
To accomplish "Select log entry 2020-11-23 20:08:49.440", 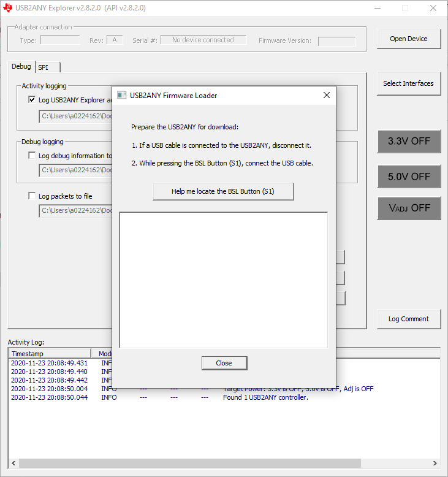I will click(x=49, y=372).
